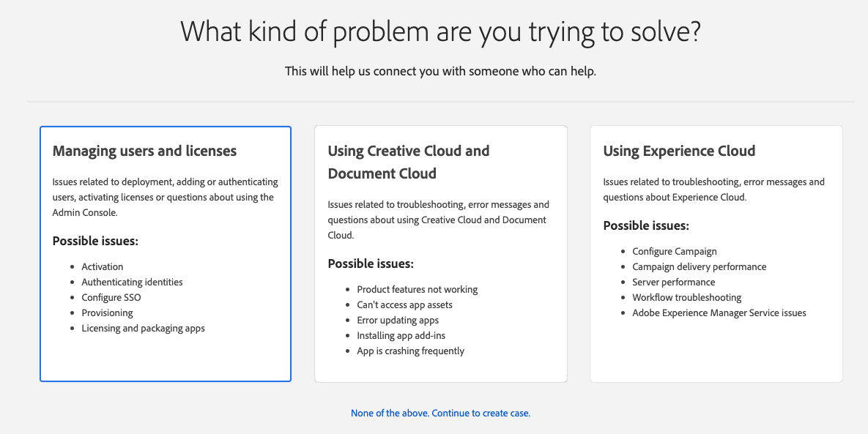Click Campaign delivery performance item

(699, 267)
